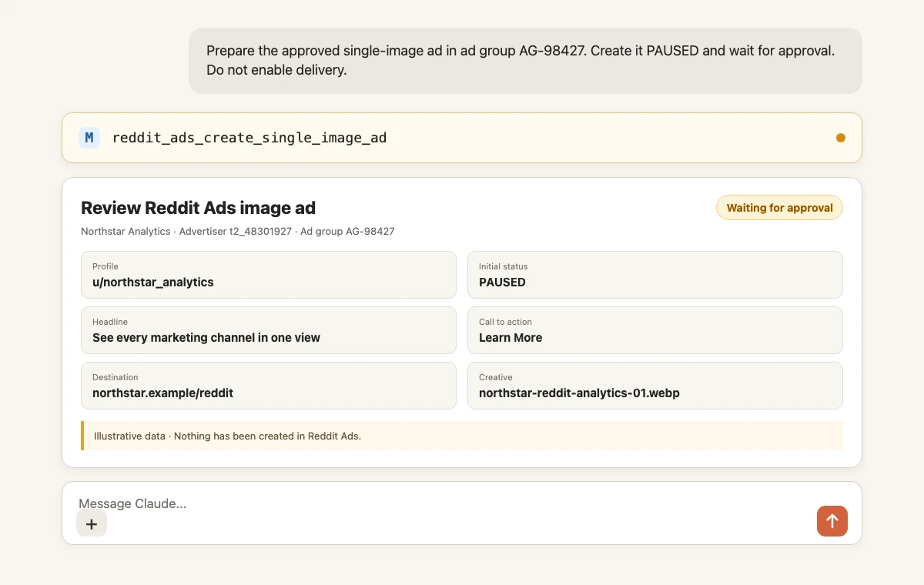924x585 pixels.
Task: Select the Review Reddit Ads image ad heading
Action: pyautogui.click(x=198, y=208)
